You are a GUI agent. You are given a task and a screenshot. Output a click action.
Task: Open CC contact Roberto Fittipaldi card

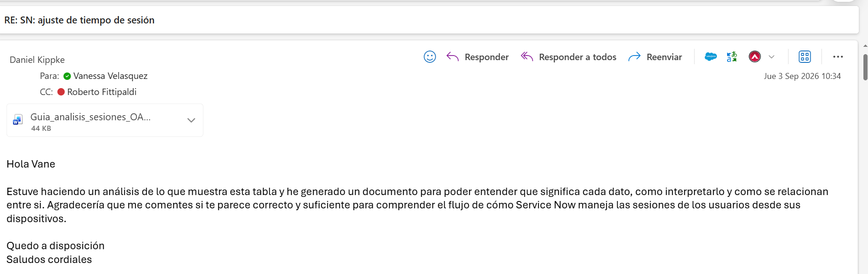(x=101, y=92)
